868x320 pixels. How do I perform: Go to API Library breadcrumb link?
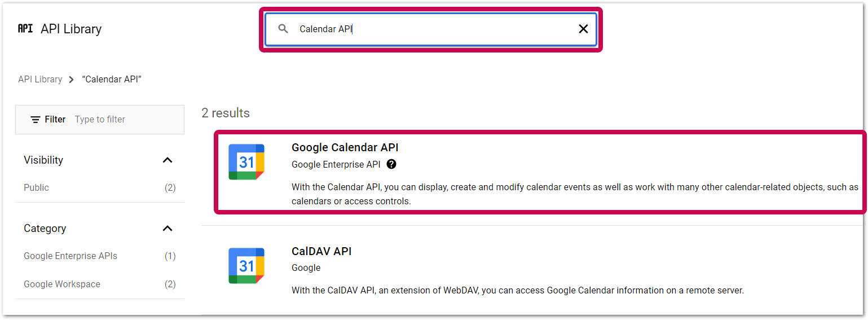click(x=40, y=80)
